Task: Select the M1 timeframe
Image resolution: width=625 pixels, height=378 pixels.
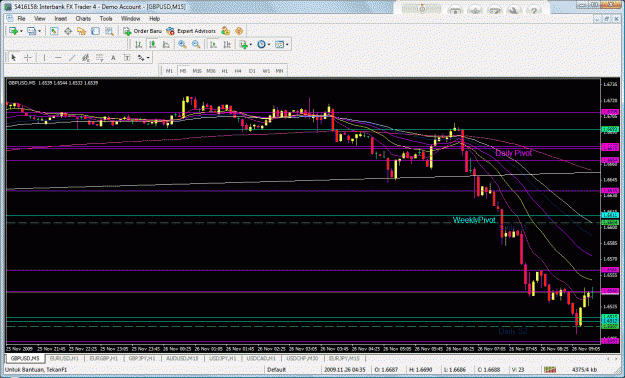Action: [169, 71]
